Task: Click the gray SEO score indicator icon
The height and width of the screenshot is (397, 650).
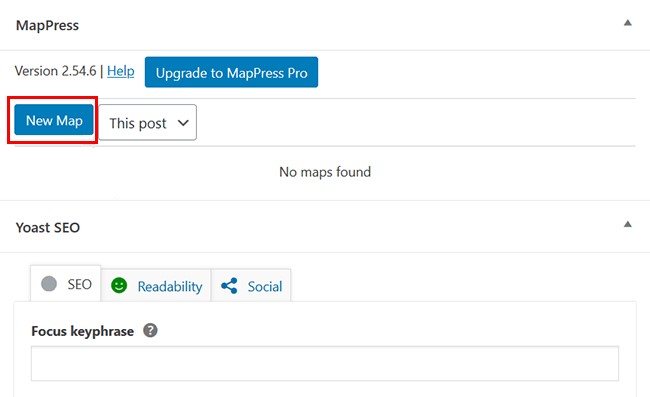Action: [x=49, y=284]
